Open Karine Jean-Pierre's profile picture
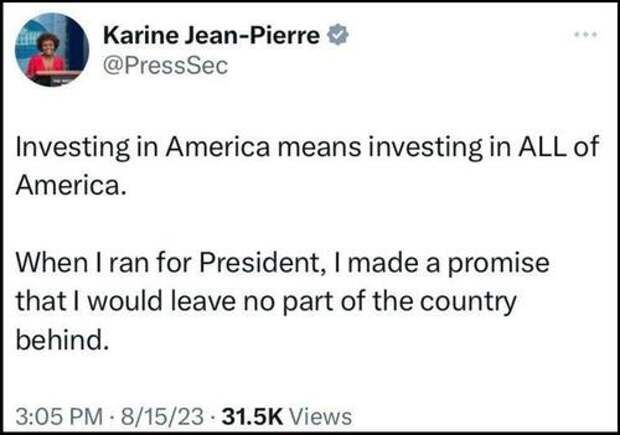The height and width of the screenshot is (435, 620). click(x=52, y=50)
